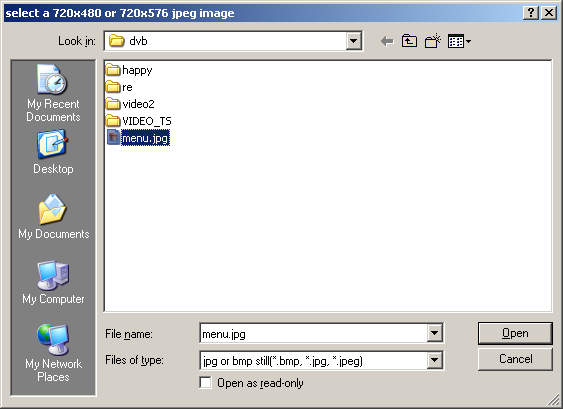Jump to the Desktop location
This screenshot has width=563, height=409.
tap(53, 153)
